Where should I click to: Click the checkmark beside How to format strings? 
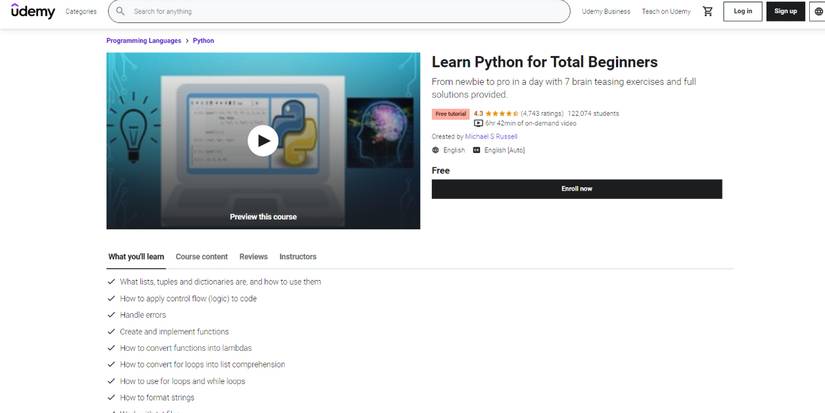[x=111, y=397]
